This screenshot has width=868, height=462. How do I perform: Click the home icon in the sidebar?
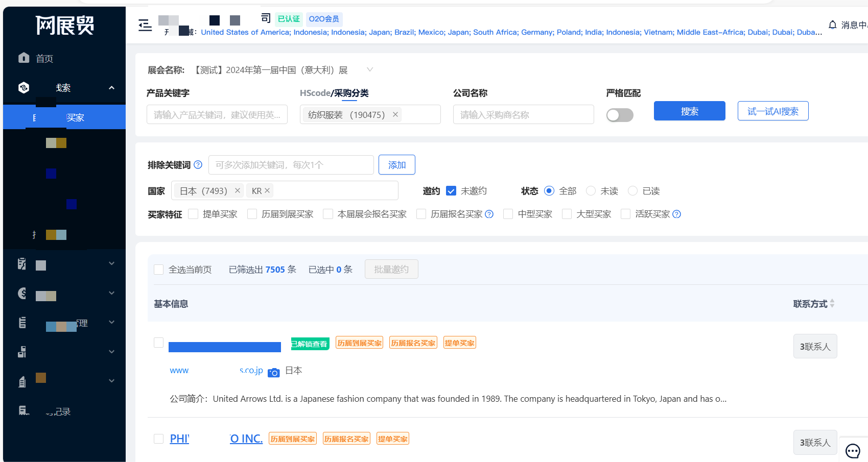point(24,58)
